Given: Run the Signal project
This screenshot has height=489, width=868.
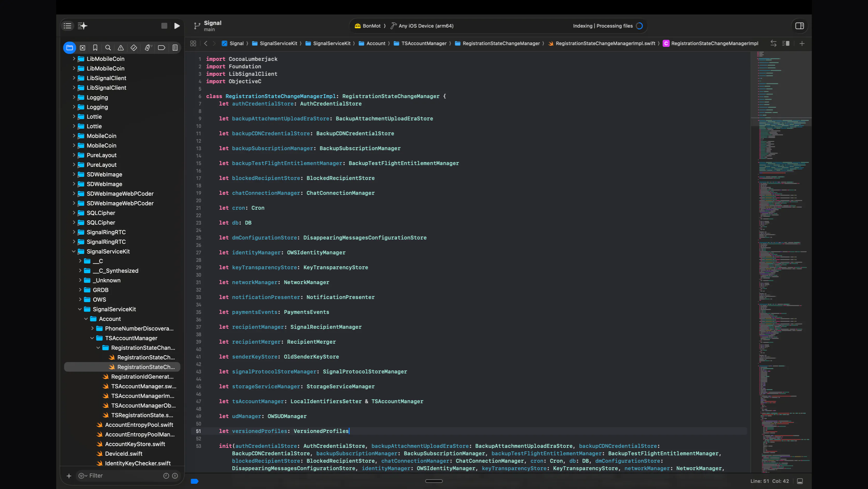Looking at the screenshot, I should [x=177, y=26].
